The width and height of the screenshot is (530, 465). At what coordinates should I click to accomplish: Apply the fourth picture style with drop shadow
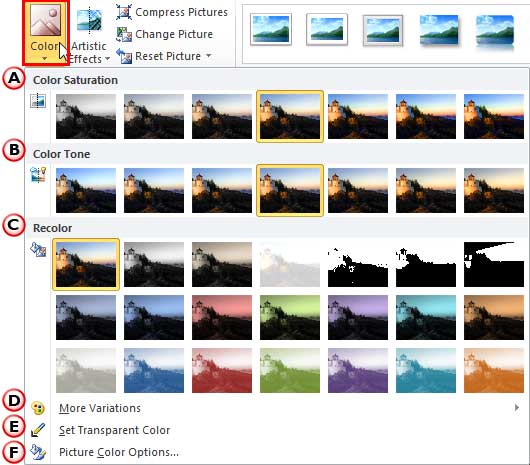439,30
